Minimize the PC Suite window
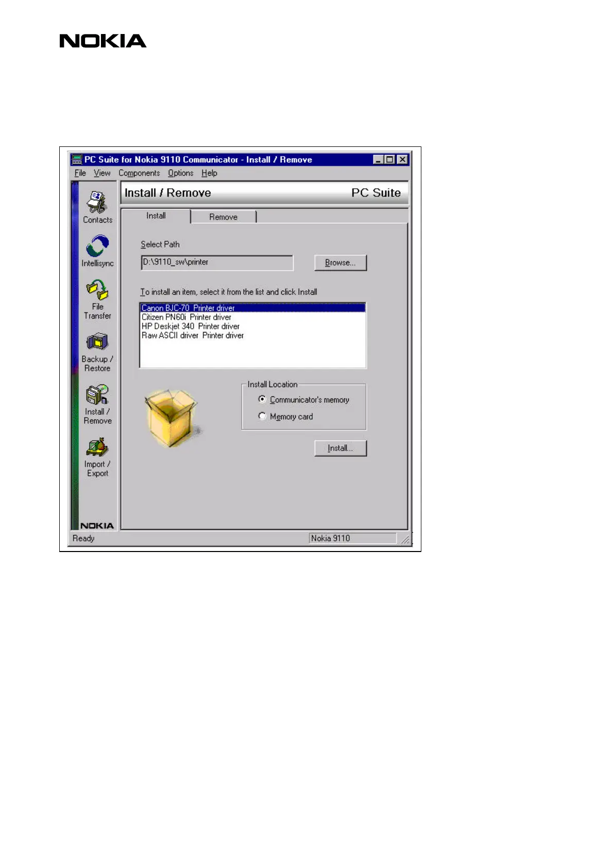Image resolution: width=613 pixels, height=868 pixels. click(379, 160)
